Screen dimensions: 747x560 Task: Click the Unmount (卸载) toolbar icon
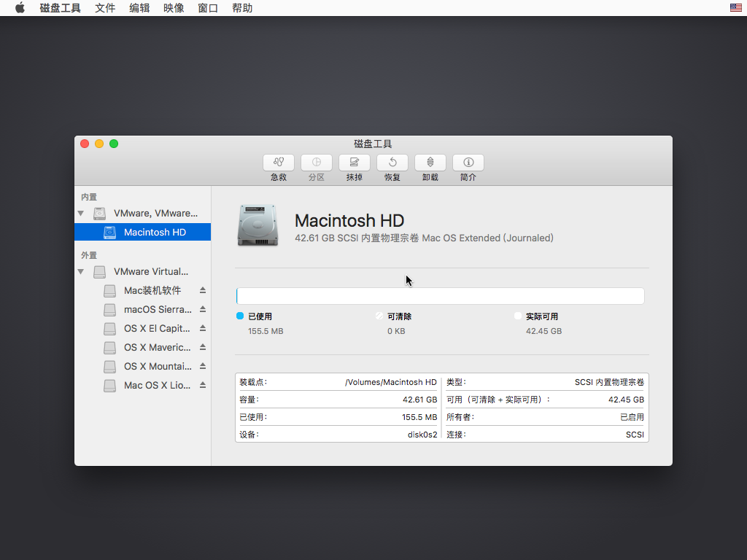[x=430, y=163]
